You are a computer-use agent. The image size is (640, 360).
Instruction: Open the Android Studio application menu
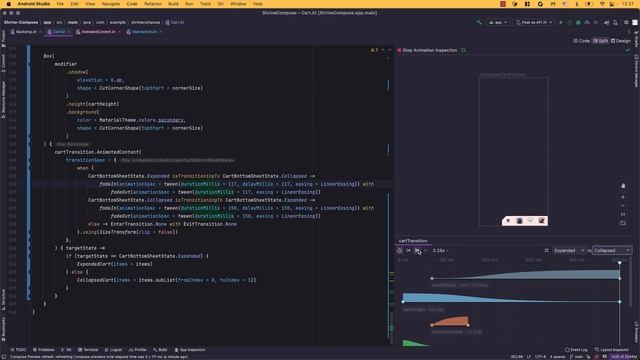[x=33, y=4]
